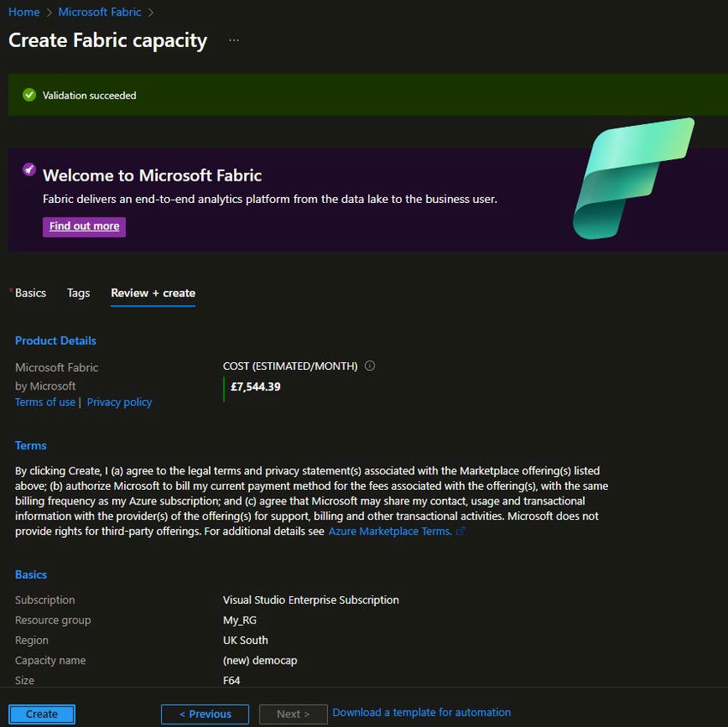This screenshot has height=727, width=728.
Task: Click the Create Fabric capacity page title
Action: pos(108,40)
